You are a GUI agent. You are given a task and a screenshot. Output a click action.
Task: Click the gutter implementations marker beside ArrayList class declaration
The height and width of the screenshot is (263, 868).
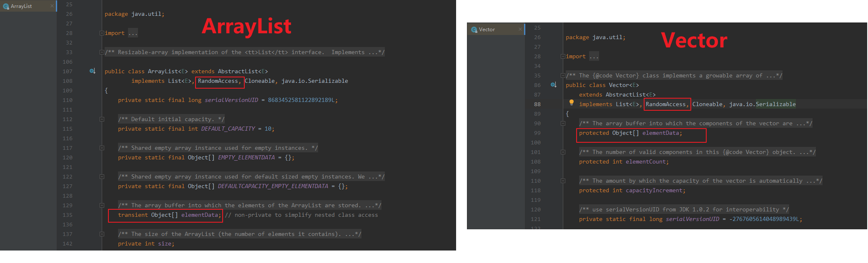point(93,71)
